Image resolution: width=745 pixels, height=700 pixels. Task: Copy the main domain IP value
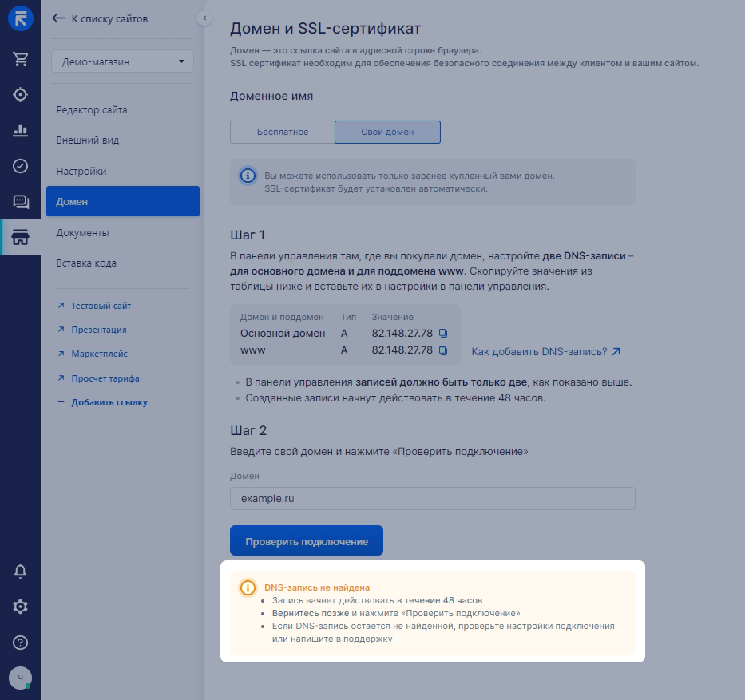(444, 333)
